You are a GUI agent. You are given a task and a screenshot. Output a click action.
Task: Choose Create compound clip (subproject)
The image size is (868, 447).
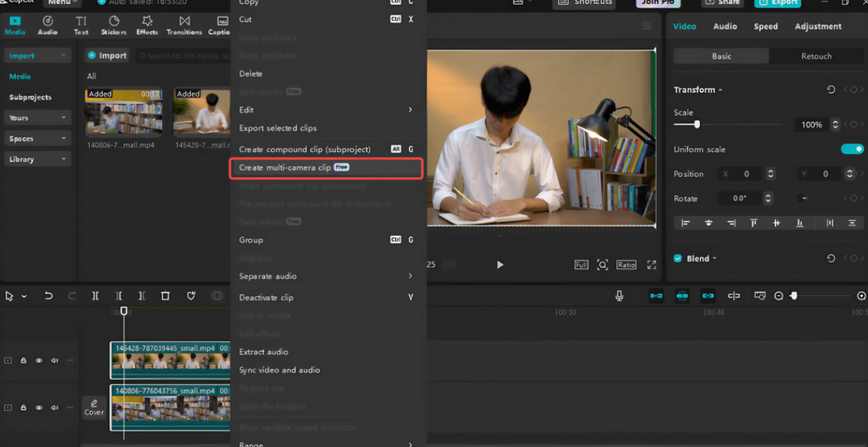[327, 150]
